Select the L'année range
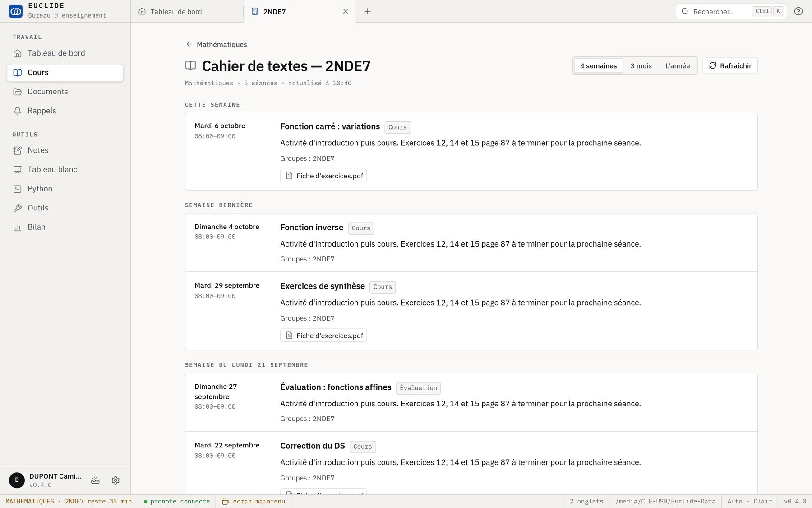 point(678,66)
